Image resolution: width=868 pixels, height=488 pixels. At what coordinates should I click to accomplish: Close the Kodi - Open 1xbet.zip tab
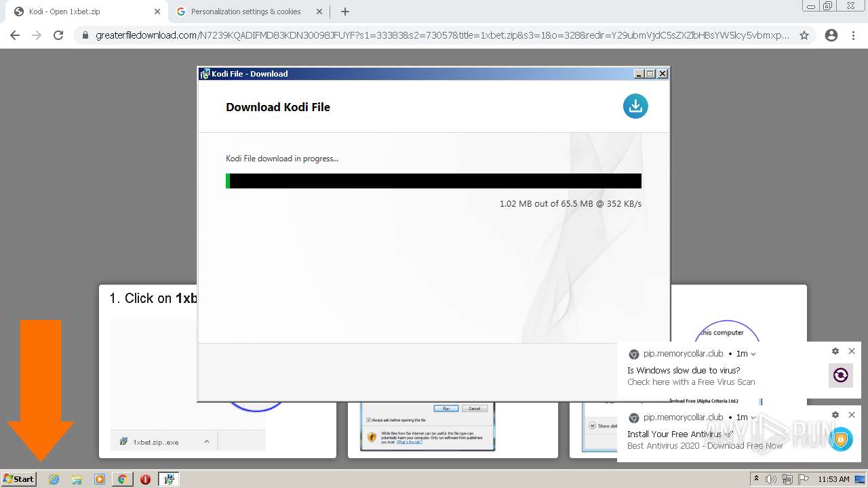157,12
